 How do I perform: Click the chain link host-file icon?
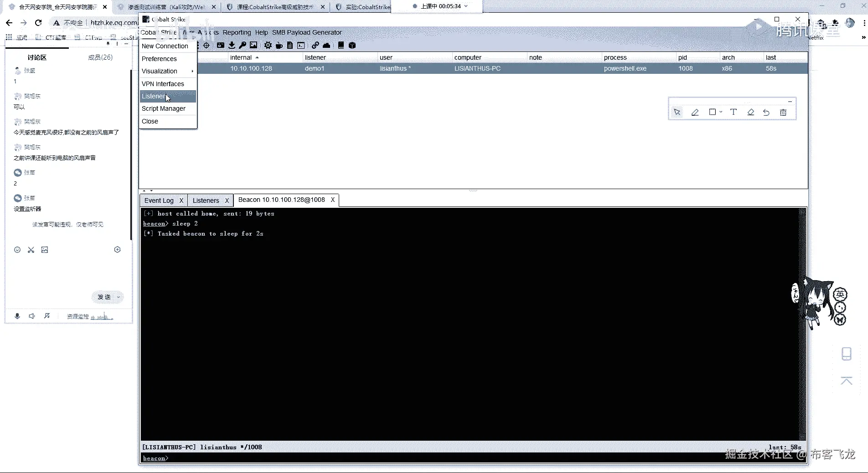(315, 45)
